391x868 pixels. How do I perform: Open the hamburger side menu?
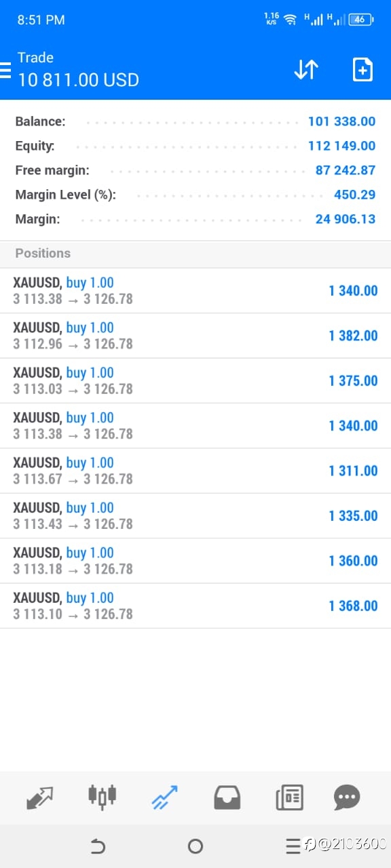click(5, 69)
